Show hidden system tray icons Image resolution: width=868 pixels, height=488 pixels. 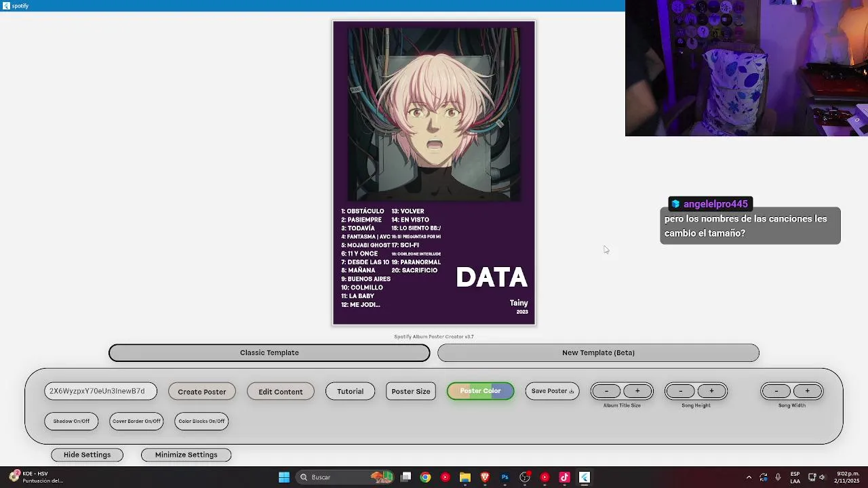click(749, 477)
